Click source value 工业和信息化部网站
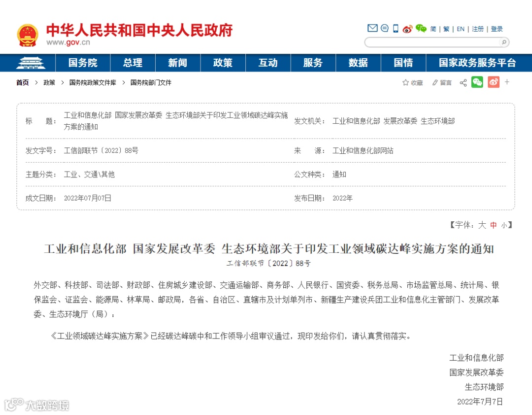This screenshot has width=532, height=415. point(363,150)
